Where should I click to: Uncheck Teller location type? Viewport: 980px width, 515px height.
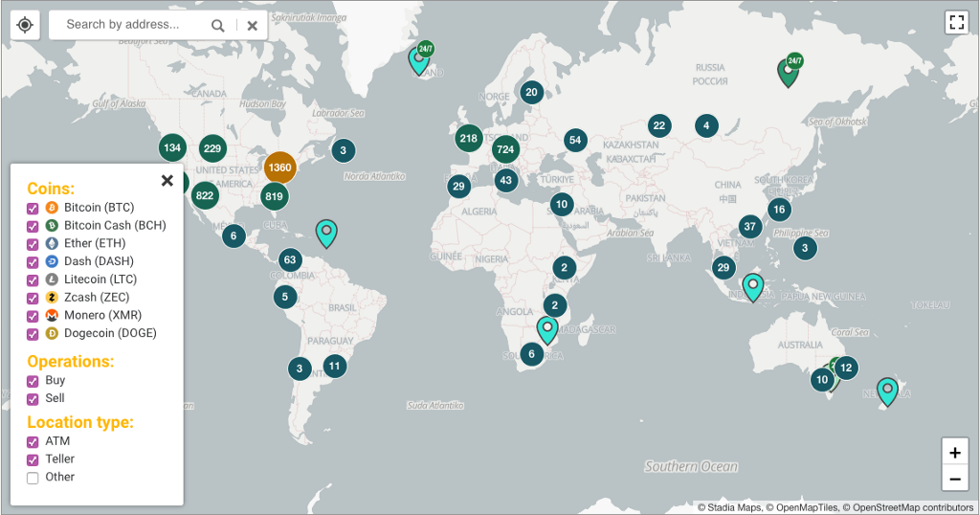tap(33, 460)
